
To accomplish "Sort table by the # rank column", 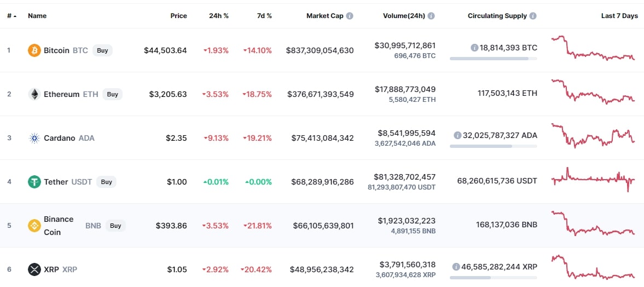I will (x=11, y=16).
